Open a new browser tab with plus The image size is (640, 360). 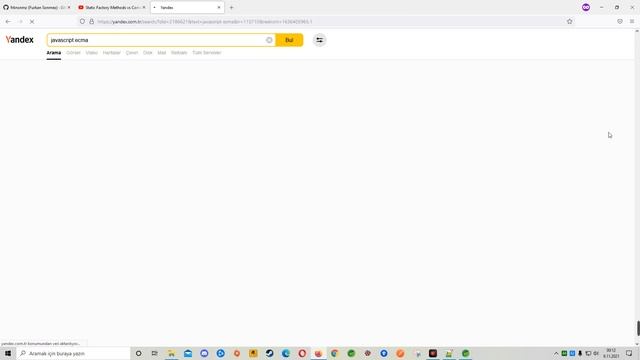(231, 7)
